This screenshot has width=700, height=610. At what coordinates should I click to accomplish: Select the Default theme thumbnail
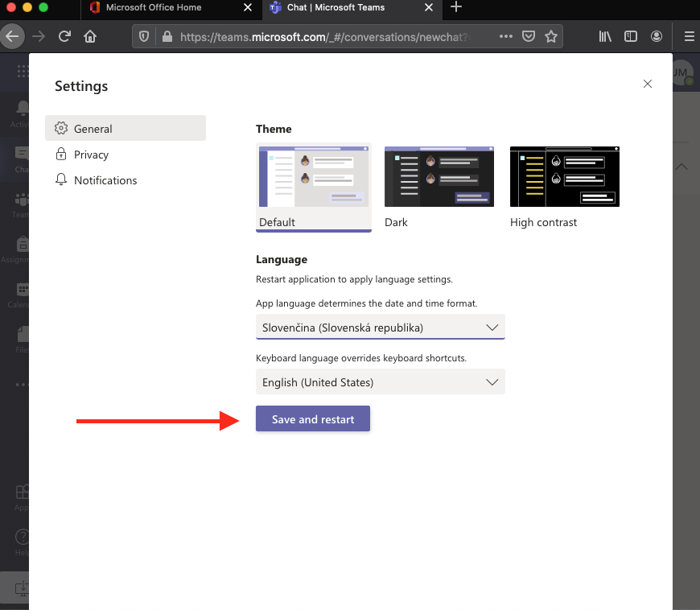(x=313, y=177)
